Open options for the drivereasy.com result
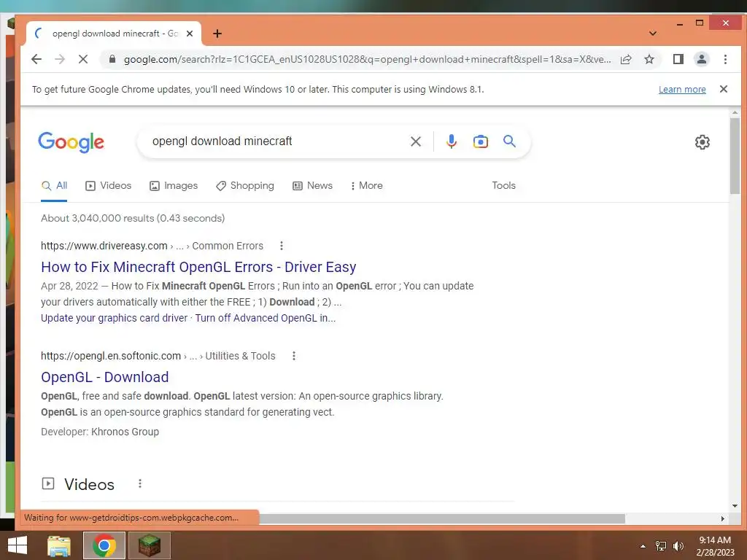 click(282, 246)
